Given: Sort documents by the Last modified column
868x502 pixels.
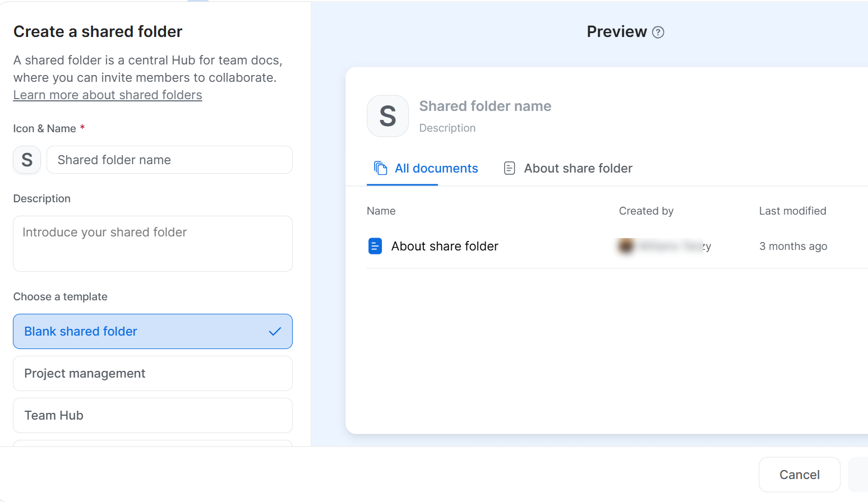Looking at the screenshot, I should click(x=792, y=211).
